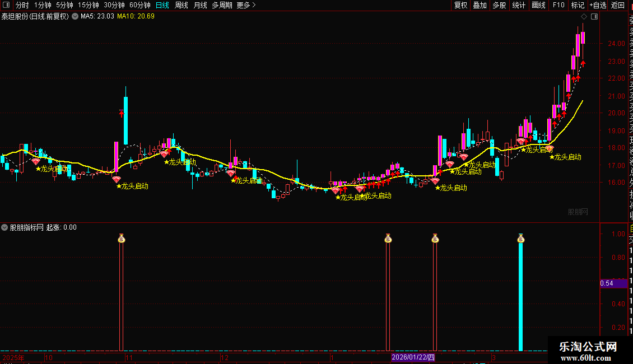
Task: Click the MA5: 23.03 indicator label
Action: click(x=97, y=17)
